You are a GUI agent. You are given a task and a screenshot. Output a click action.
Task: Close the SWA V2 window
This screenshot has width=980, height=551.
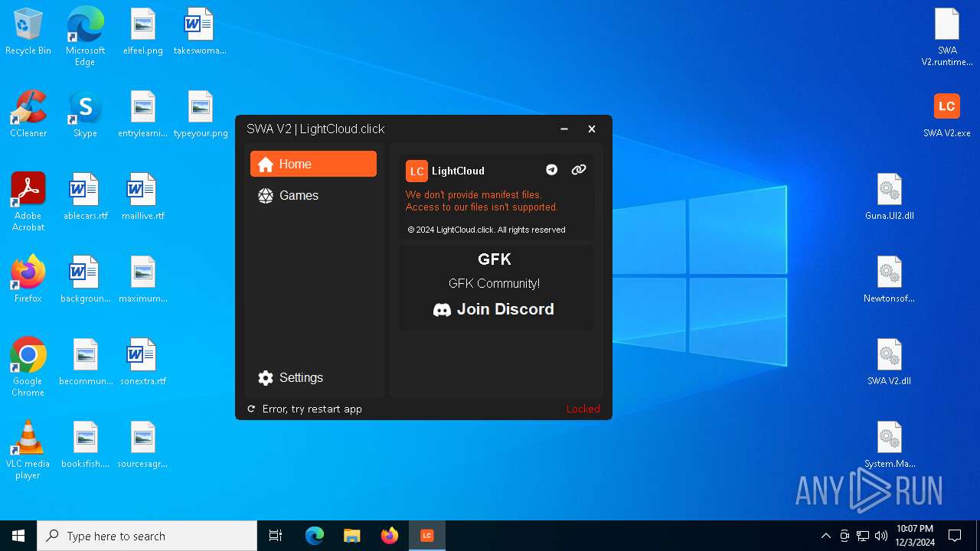592,129
